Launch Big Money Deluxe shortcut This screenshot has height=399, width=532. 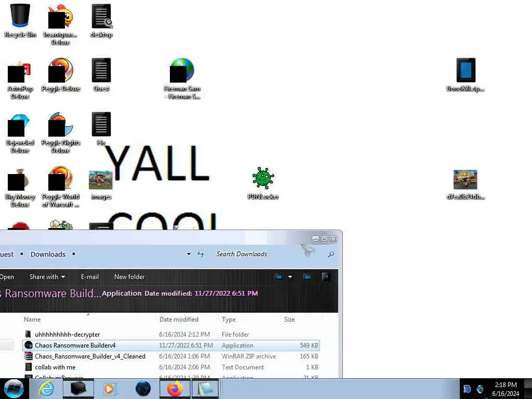click(x=20, y=187)
